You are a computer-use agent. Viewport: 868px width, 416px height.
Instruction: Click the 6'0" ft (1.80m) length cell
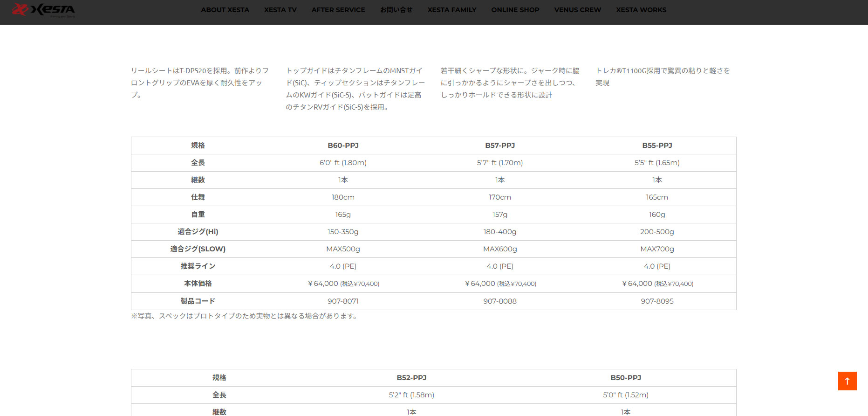click(343, 163)
